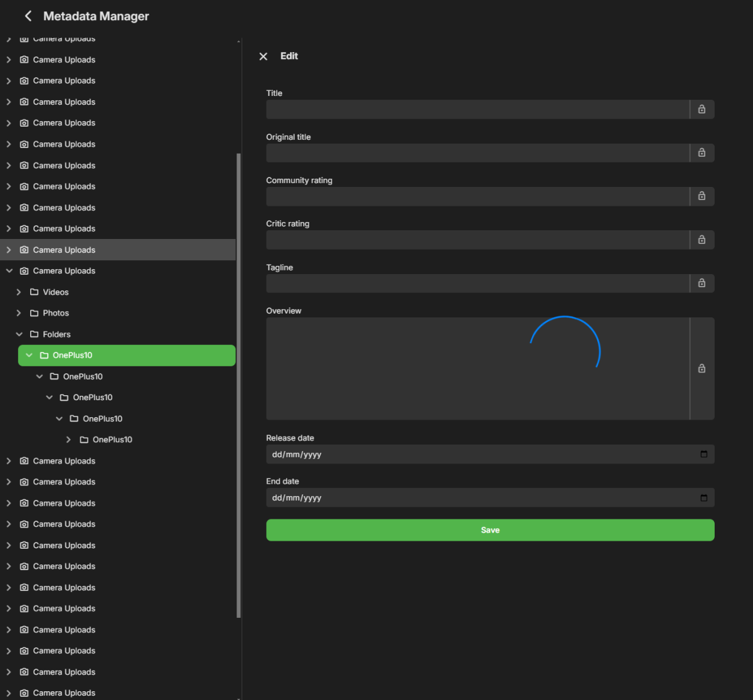Viewport: 753px width, 700px height.
Task: Lock the Critic rating field
Action: [702, 240]
